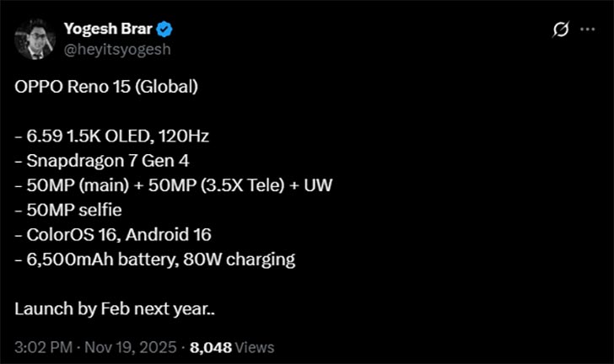614x364 pixels.
Task: Click the Nov 19, 2025 date
Action: pos(133,346)
